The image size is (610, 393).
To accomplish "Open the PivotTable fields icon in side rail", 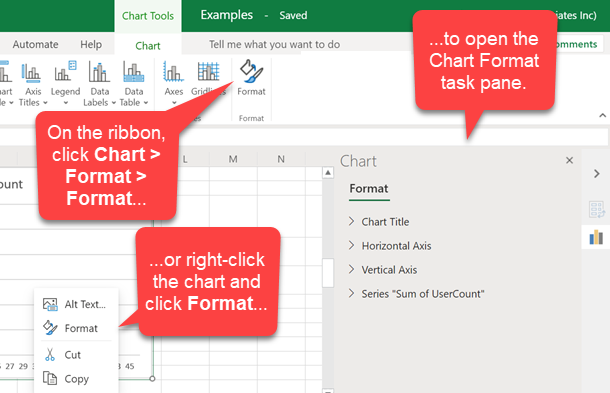I will click(596, 209).
